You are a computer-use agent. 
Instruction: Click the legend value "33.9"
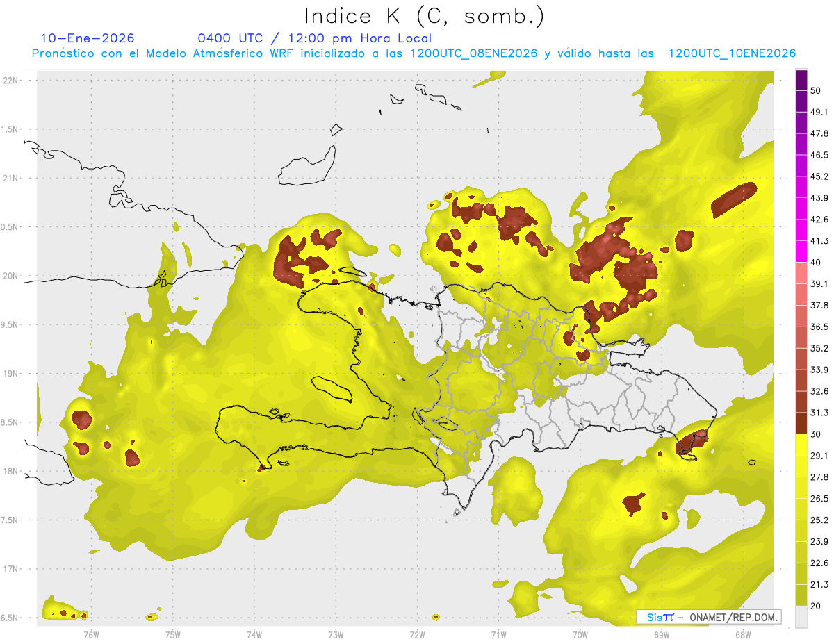(x=819, y=370)
